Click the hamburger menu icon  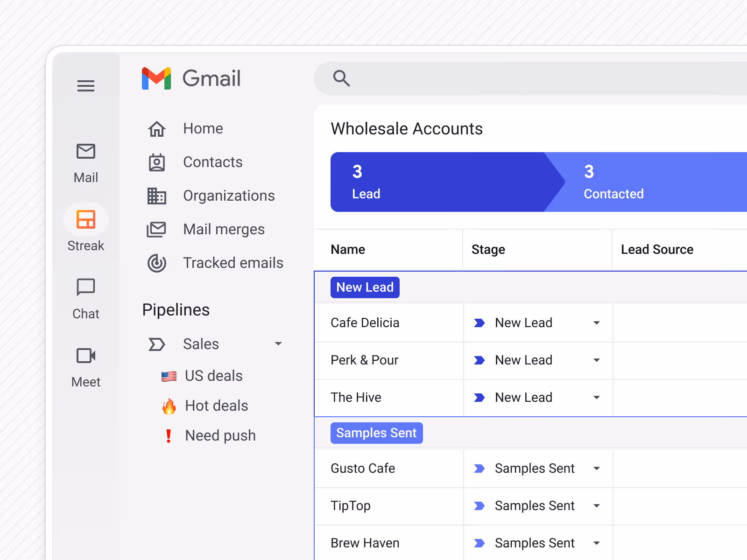click(x=86, y=86)
